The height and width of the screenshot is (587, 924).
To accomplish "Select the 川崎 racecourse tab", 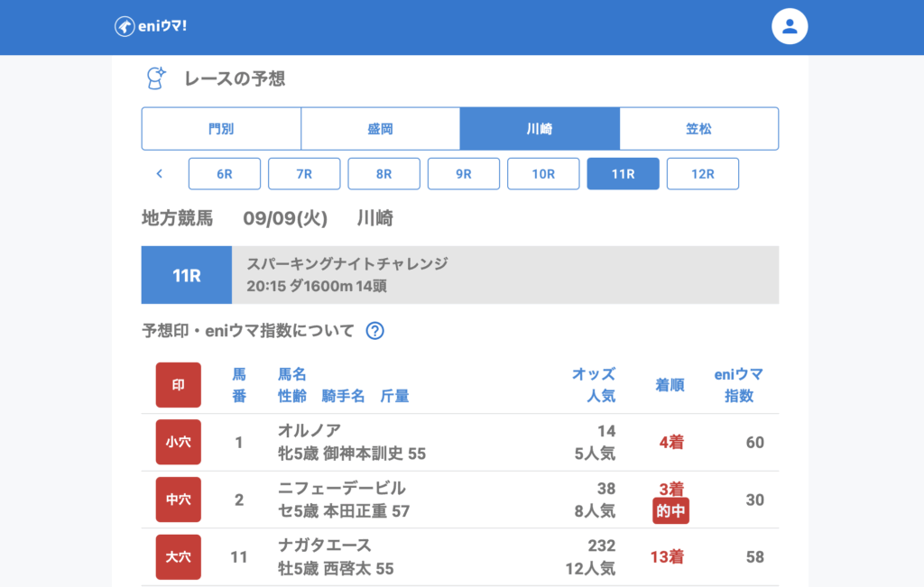I will coord(540,129).
